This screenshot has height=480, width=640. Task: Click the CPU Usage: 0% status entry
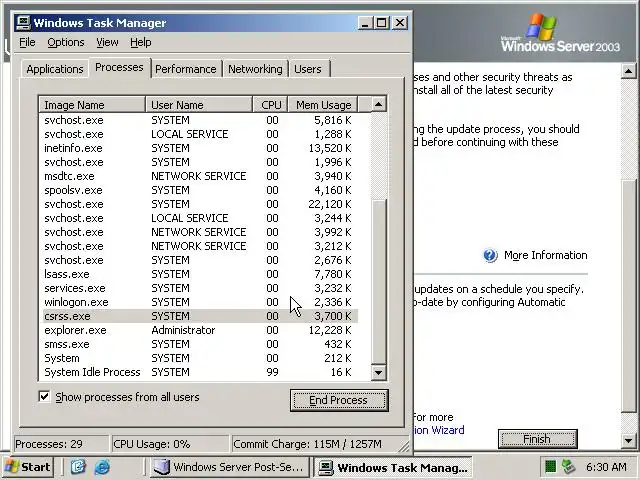point(170,444)
